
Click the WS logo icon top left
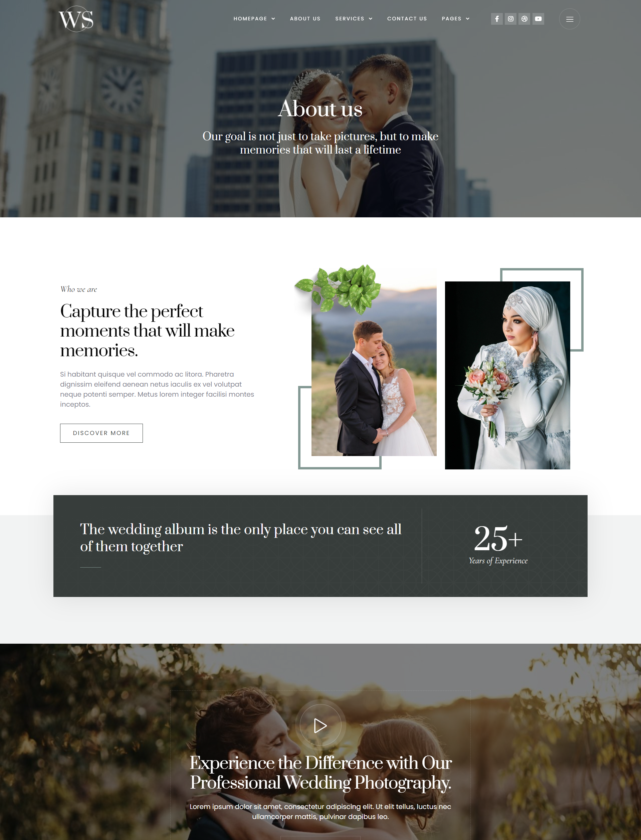click(x=75, y=18)
